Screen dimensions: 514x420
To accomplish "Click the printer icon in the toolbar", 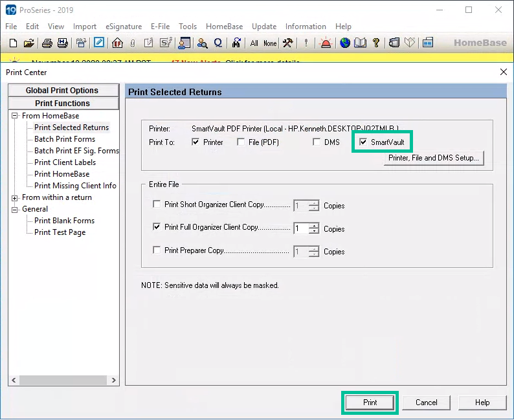I will coord(47,43).
